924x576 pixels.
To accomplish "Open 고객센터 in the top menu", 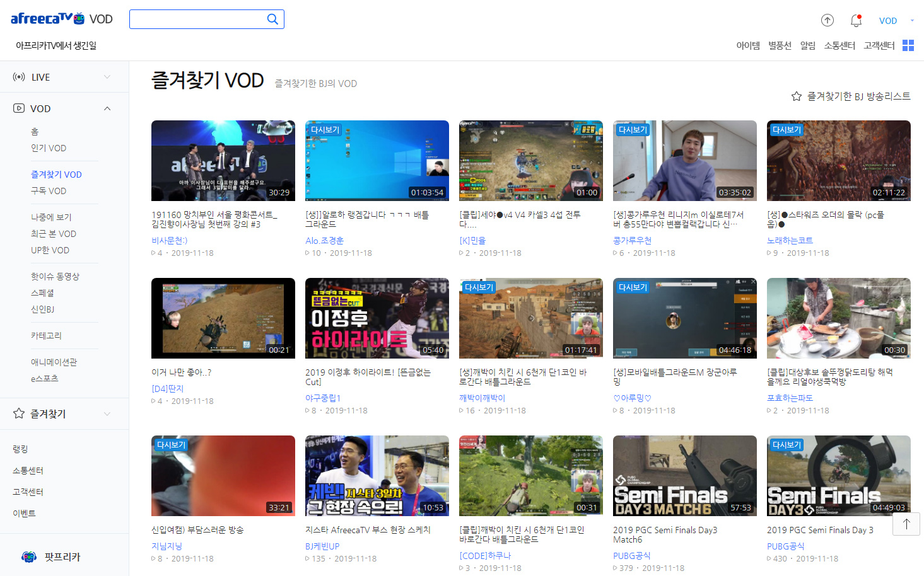I will click(x=879, y=45).
